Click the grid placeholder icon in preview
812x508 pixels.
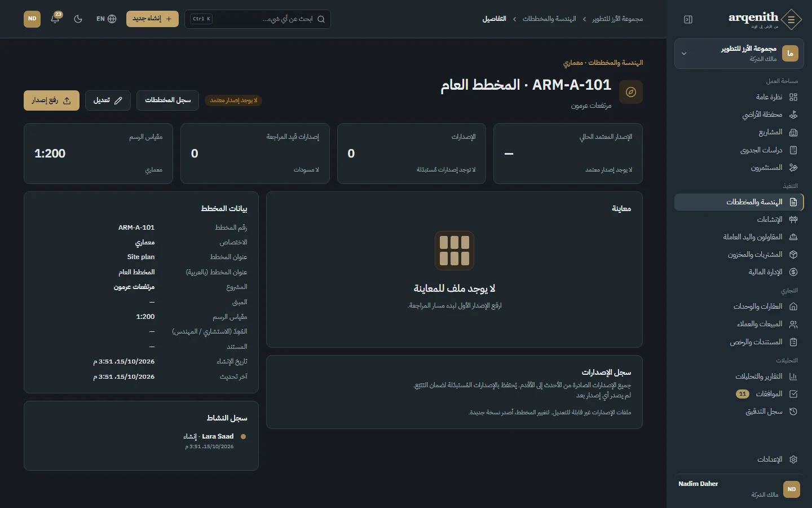[454, 251]
